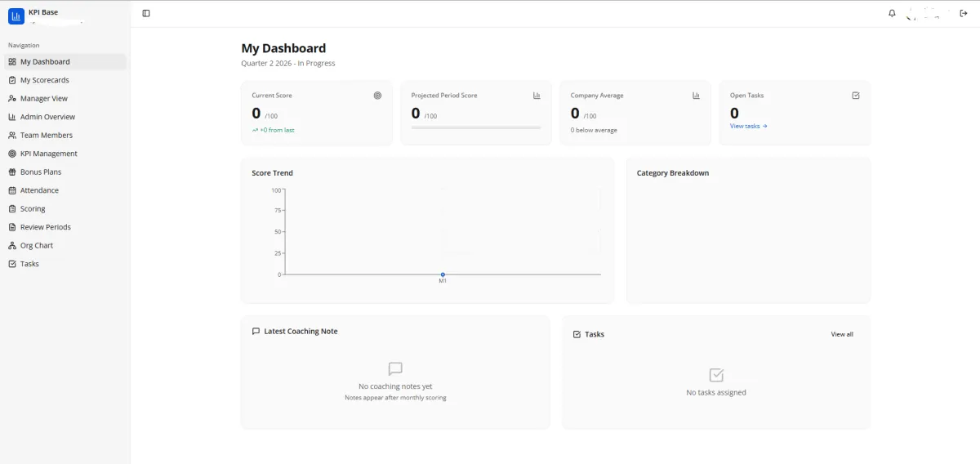Open the Org Chart page
This screenshot has height=464, width=980.
pos(37,246)
